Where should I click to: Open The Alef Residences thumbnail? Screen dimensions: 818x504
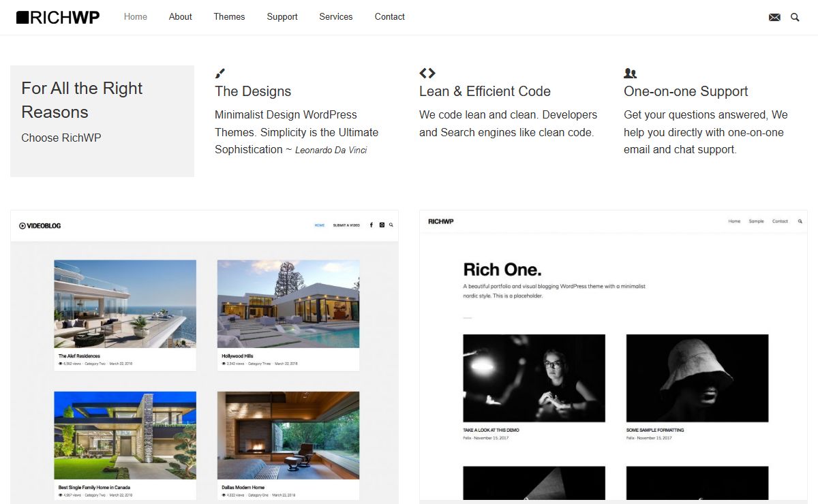[125, 304]
